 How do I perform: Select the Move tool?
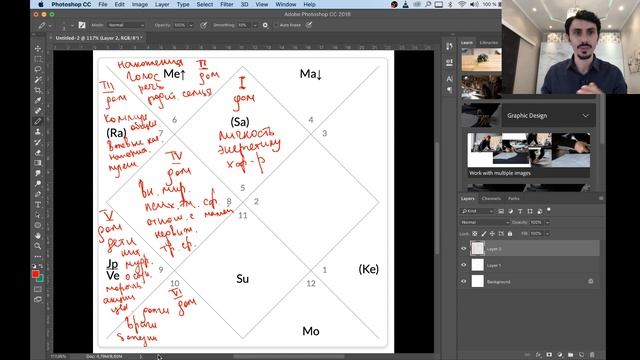[x=38, y=48]
